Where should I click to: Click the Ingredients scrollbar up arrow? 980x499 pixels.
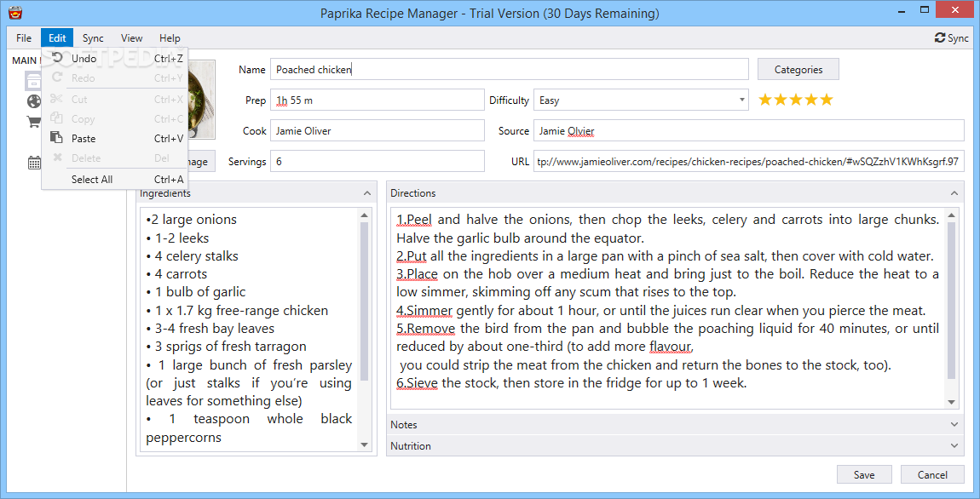coord(365,215)
